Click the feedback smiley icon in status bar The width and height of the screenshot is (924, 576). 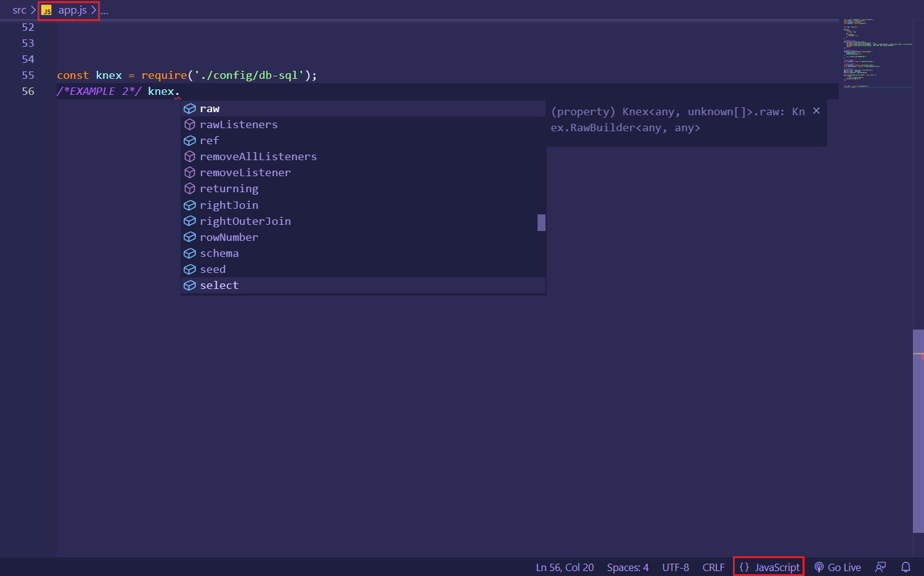[x=880, y=567]
